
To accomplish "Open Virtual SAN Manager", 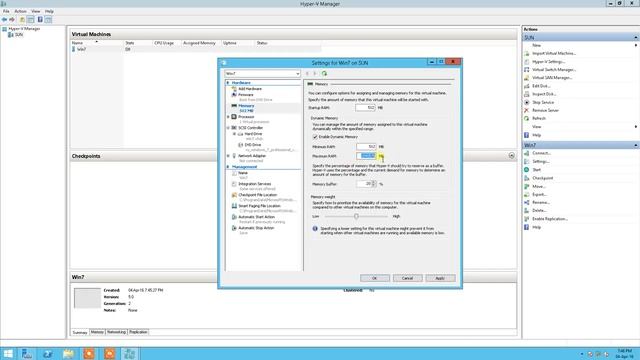I will tap(551, 78).
